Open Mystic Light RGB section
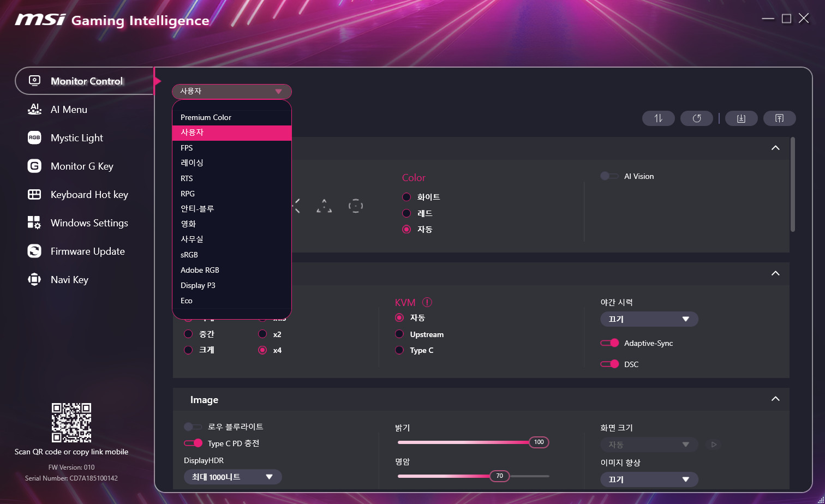The width and height of the screenshot is (825, 504). (x=76, y=138)
